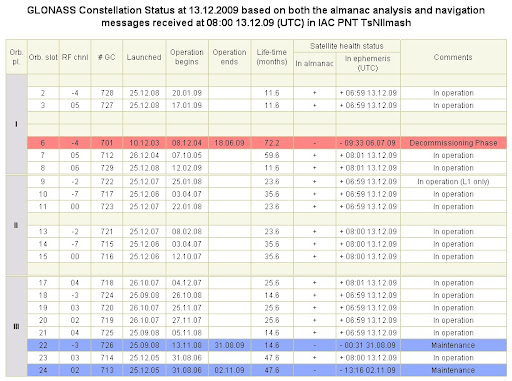Click the GC number 712 cell
Viewport: 512px width, 381px height.
107,155
